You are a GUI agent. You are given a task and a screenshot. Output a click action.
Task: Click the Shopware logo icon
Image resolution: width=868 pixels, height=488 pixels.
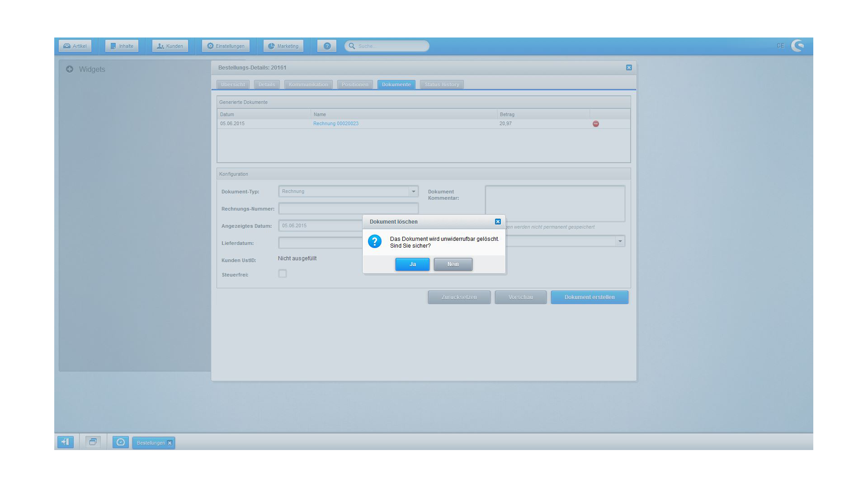point(798,46)
